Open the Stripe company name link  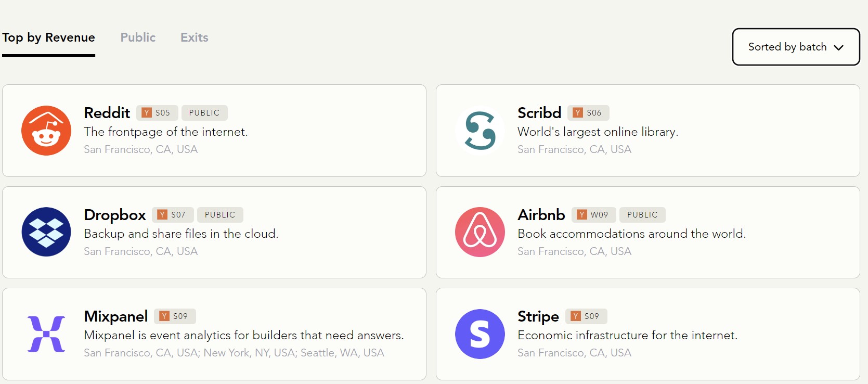[538, 316]
